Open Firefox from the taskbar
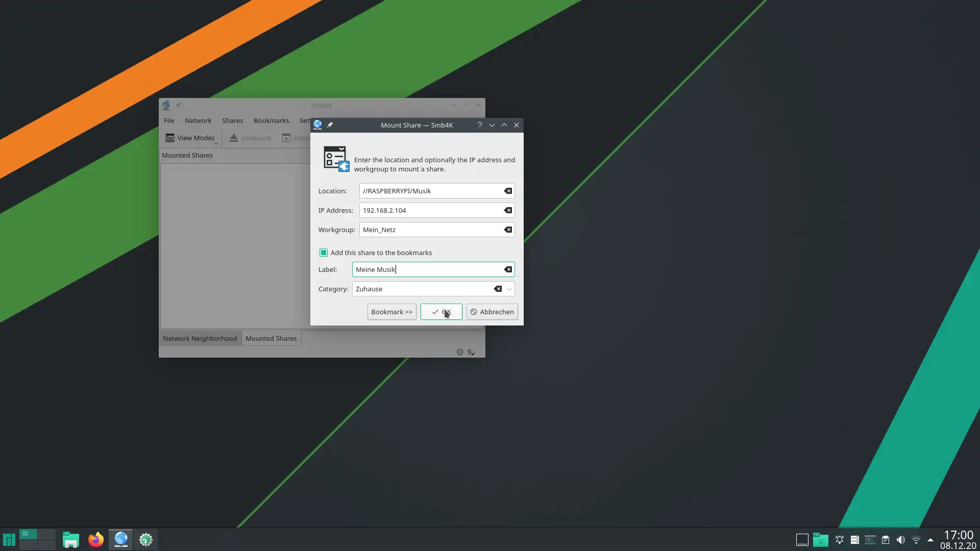This screenshot has width=980, height=551. pyautogui.click(x=96, y=539)
